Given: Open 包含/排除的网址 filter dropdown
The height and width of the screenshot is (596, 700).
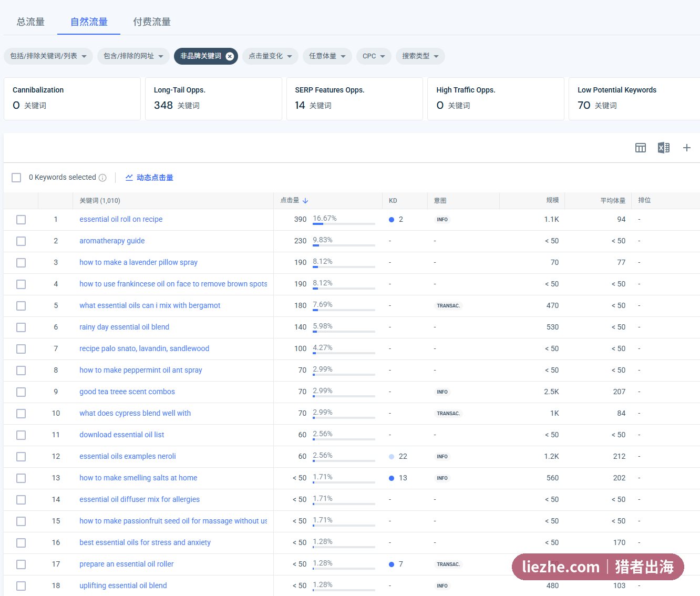Looking at the screenshot, I should (x=133, y=56).
